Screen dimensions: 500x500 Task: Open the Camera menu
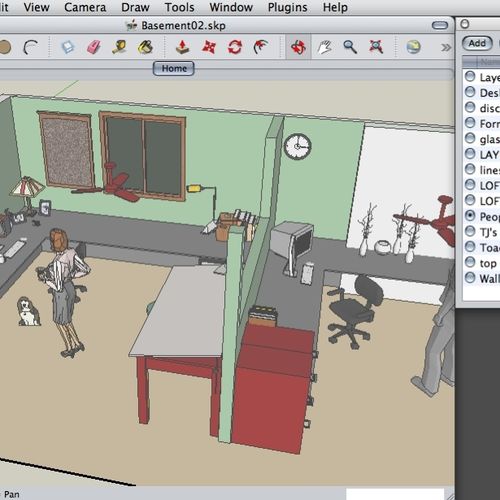click(85, 7)
